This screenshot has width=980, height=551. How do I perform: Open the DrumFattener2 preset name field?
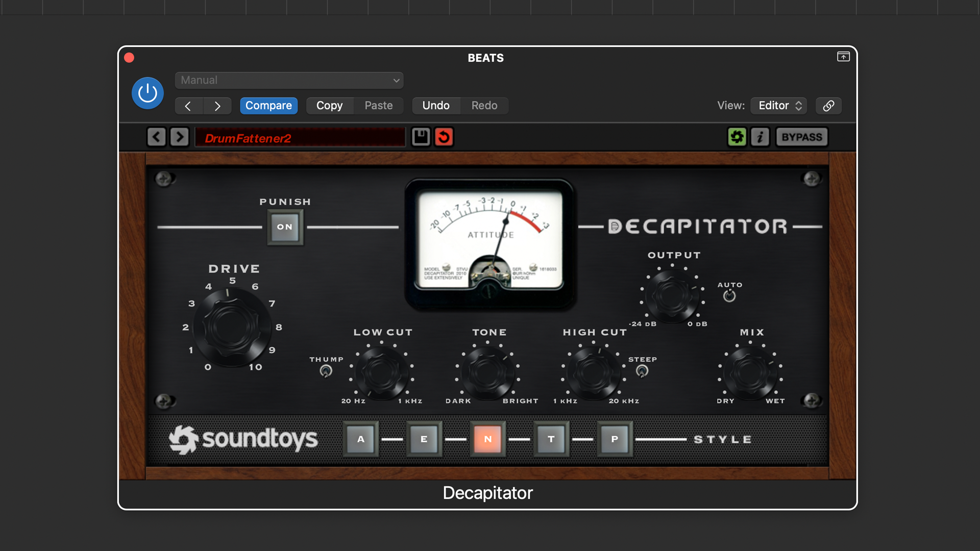300,137
